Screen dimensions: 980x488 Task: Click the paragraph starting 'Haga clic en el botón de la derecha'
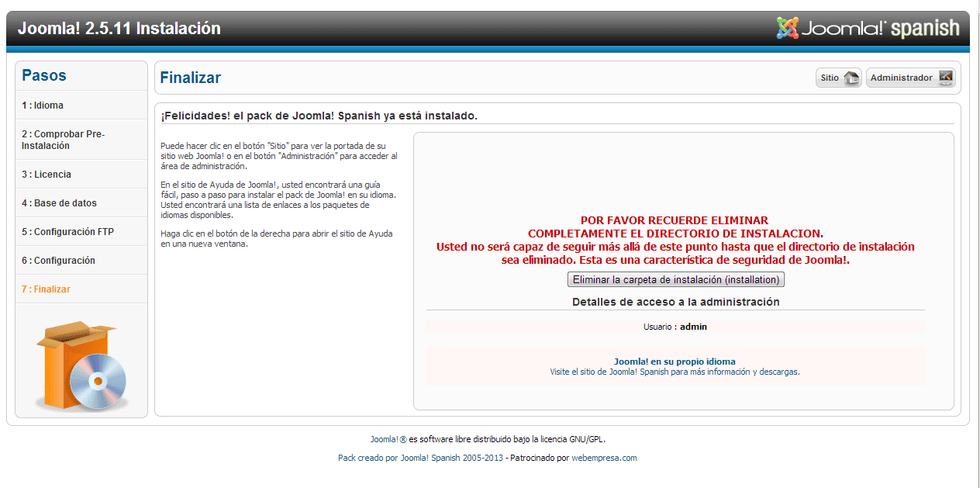coord(277,239)
